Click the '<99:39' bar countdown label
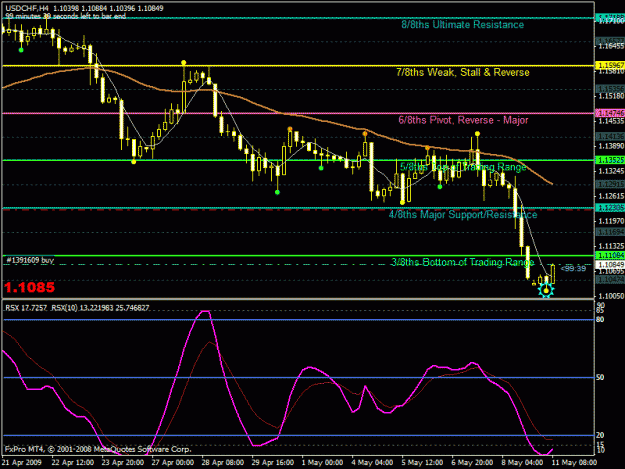Viewport: 625px width, 469px height. tap(573, 269)
